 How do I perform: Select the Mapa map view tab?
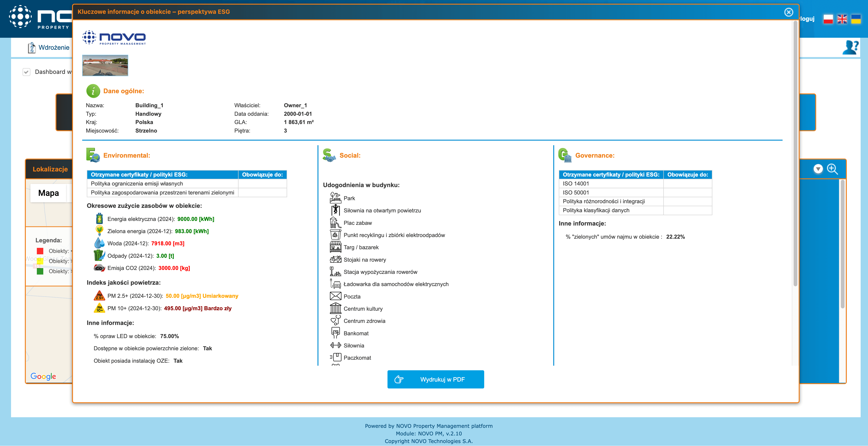pyautogui.click(x=49, y=193)
